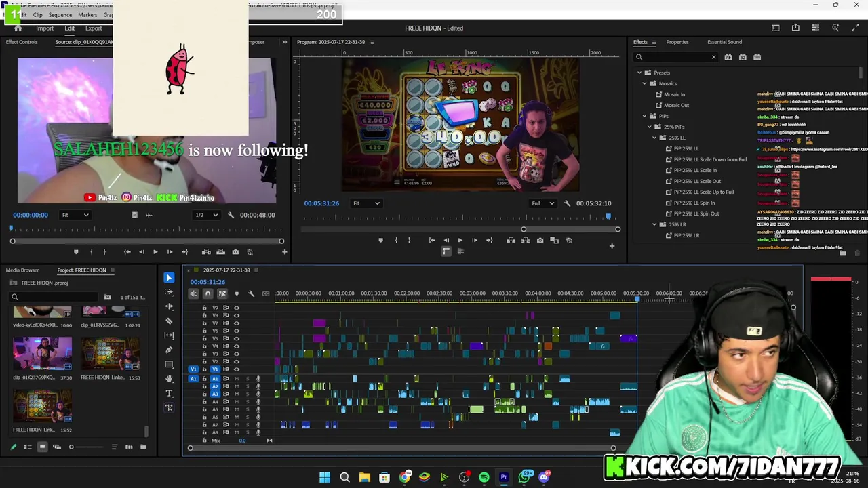Collapse the Mosaics folder
Image resolution: width=868 pixels, height=488 pixels.
[x=644, y=83]
